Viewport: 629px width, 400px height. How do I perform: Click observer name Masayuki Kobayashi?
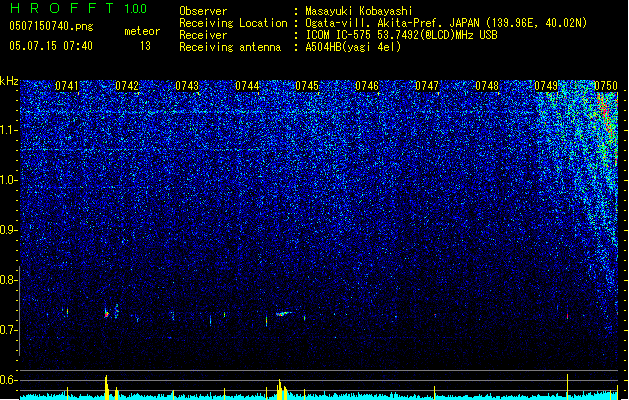(x=359, y=11)
